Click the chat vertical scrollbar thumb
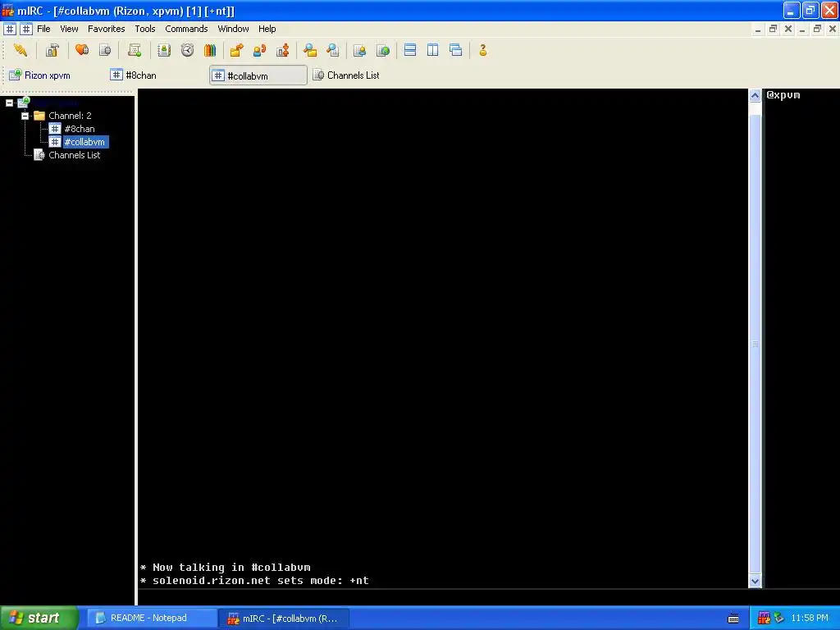The image size is (840, 630). click(x=755, y=344)
